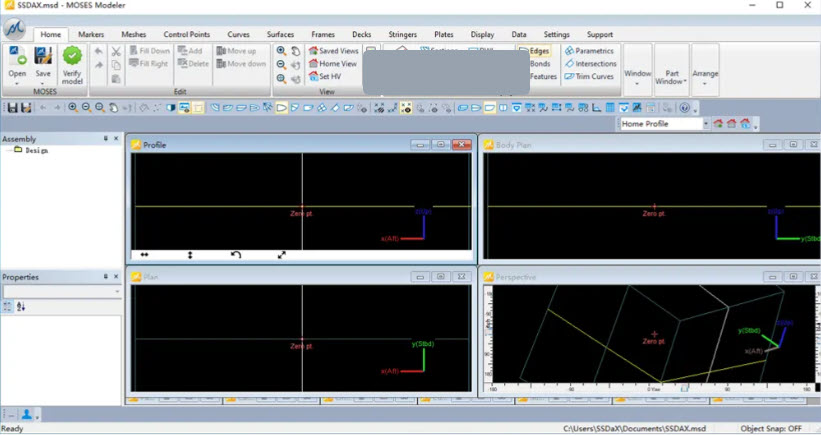Click the first house icon beside Home Profile
This screenshot has height=435, width=821.
[x=718, y=124]
